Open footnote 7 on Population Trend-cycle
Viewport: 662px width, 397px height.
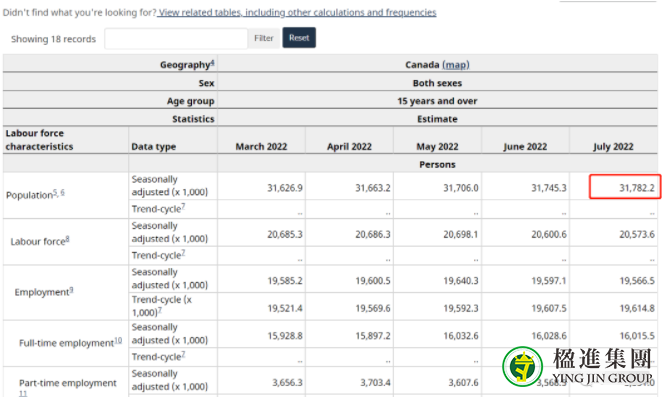click(183, 207)
